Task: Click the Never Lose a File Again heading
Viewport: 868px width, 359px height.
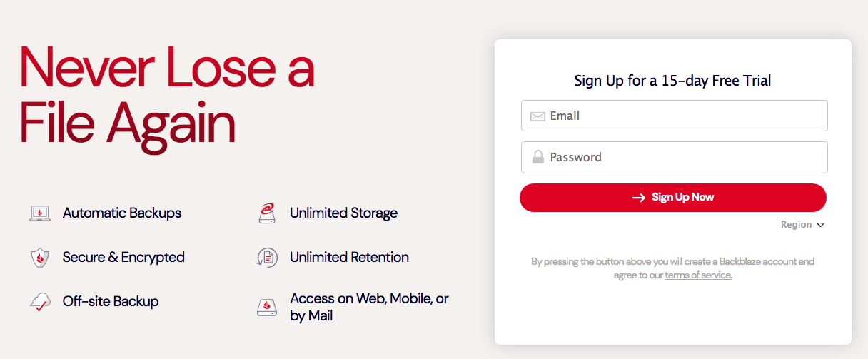Action: coord(166,95)
